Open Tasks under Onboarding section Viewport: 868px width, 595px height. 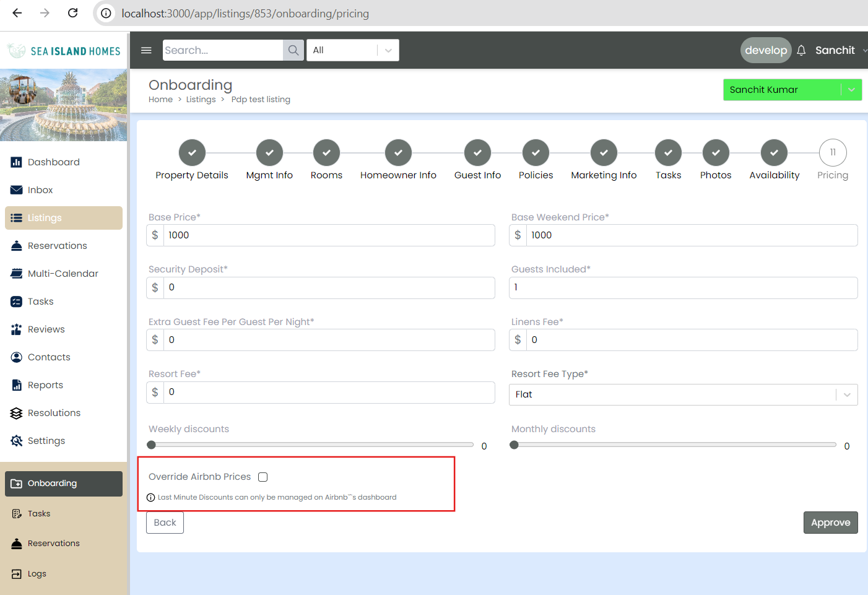[64, 514]
